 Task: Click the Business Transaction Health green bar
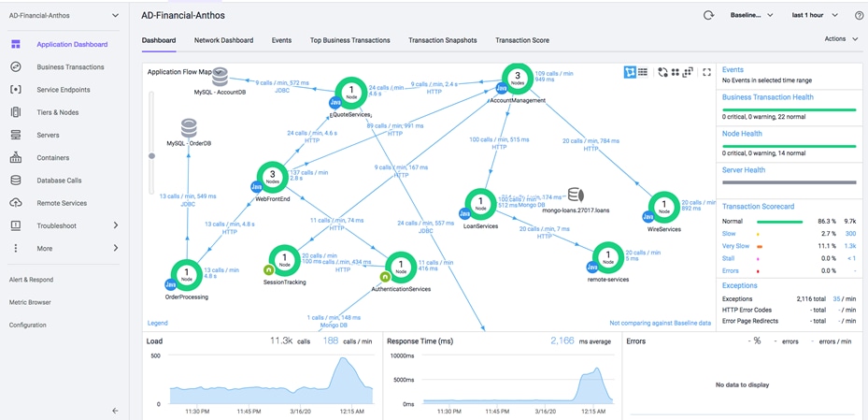tap(789, 109)
